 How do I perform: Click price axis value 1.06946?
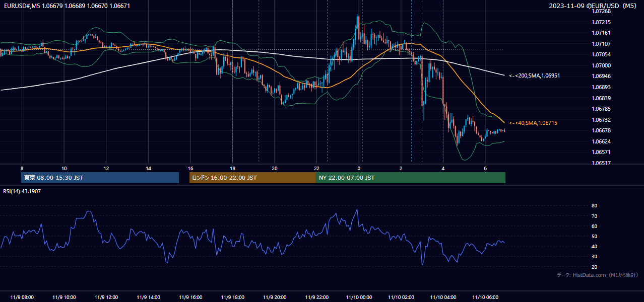click(x=602, y=77)
